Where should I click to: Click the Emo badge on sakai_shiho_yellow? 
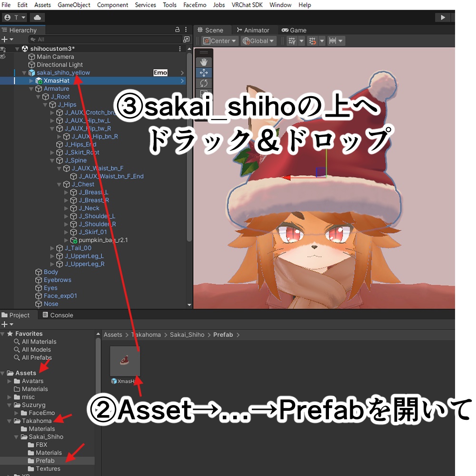[160, 72]
